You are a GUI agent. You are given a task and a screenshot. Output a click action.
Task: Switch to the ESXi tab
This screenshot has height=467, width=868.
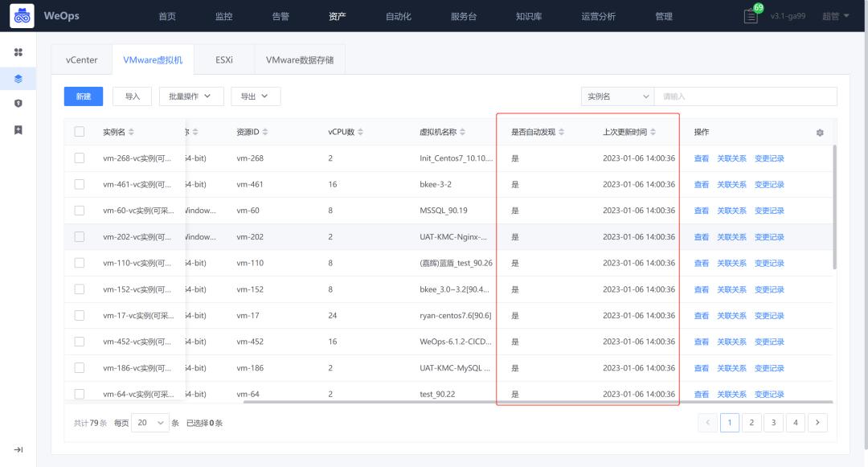point(222,59)
